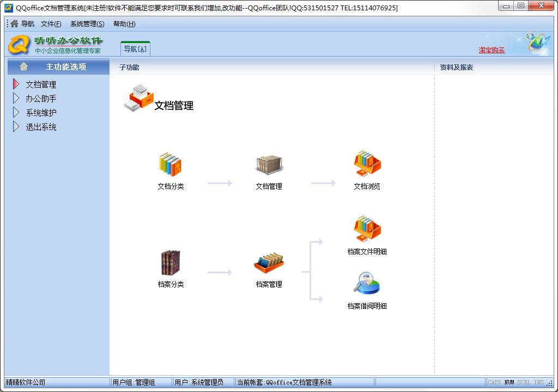Viewport: 558px width, 392px height.
Task: Select 退出系统 in the sidebar
Action: [41, 127]
